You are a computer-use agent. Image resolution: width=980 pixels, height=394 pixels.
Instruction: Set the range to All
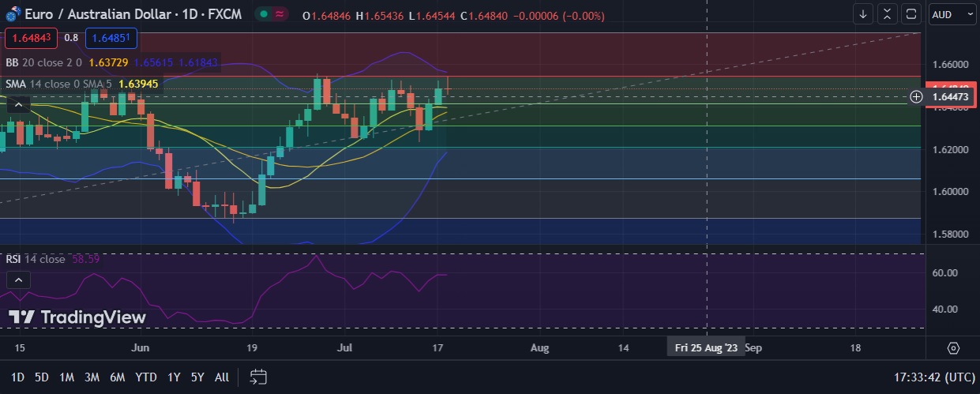[222, 377]
